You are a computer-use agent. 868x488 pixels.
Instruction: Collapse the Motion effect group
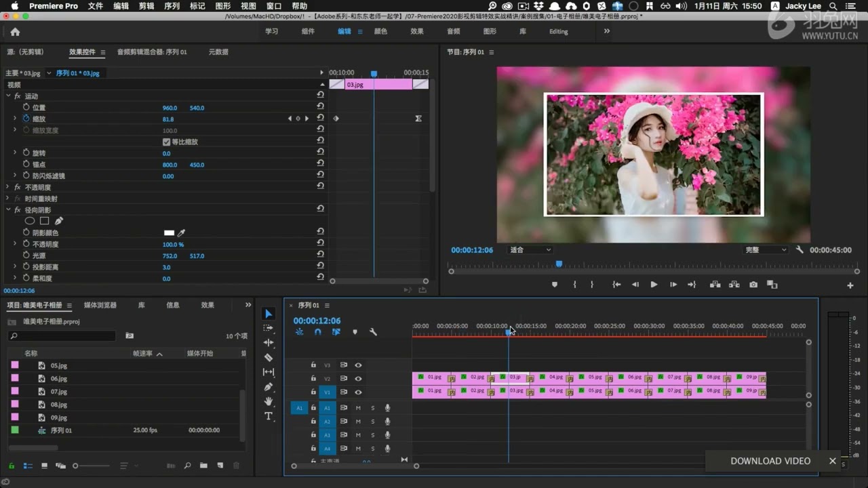click(8, 96)
